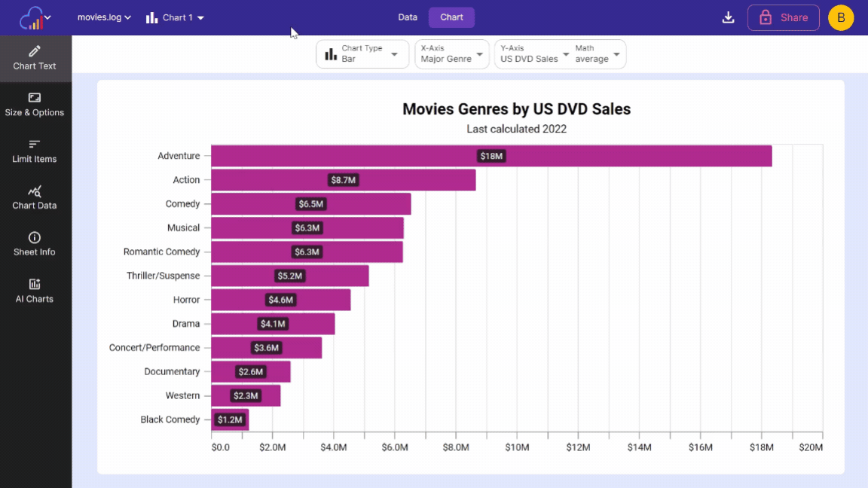Screen dimensions: 868x488
Task: Download the chart with the download icon
Action: [728, 18]
